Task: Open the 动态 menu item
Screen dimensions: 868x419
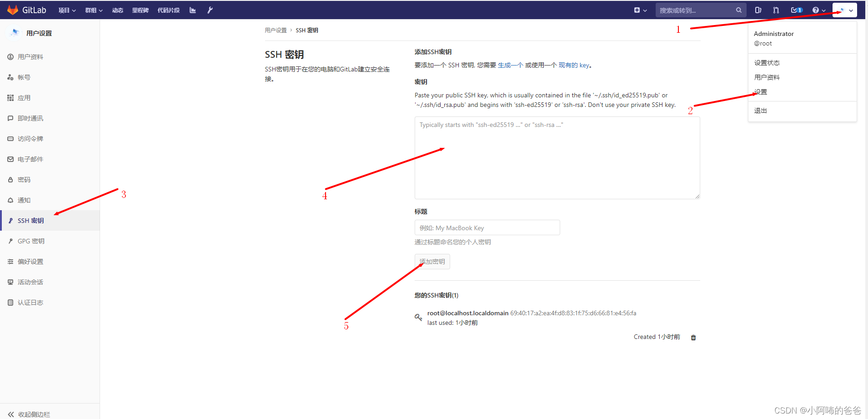Action: tap(118, 10)
